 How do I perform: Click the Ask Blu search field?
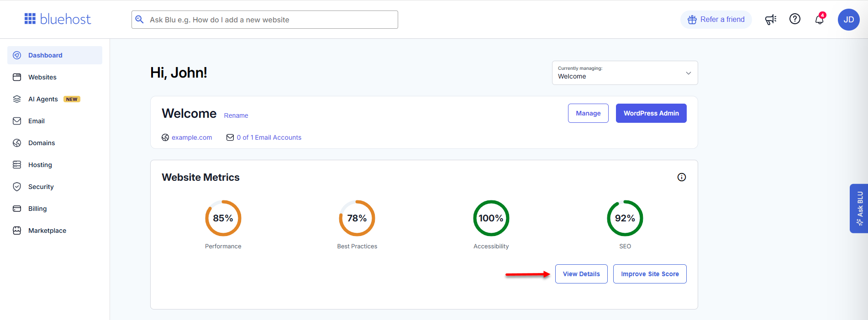point(265,20)
